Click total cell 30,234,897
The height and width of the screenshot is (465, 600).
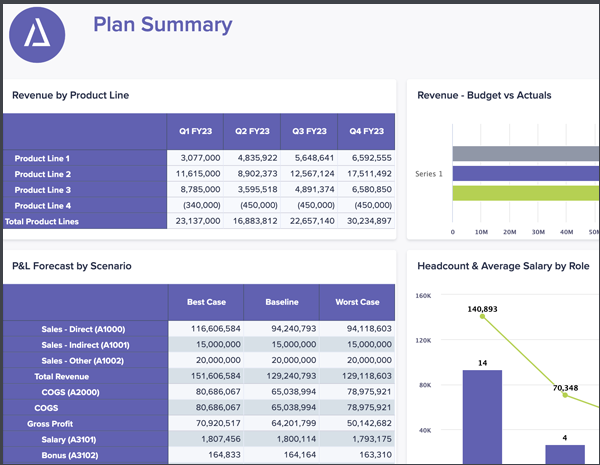(x=369, y=221)
